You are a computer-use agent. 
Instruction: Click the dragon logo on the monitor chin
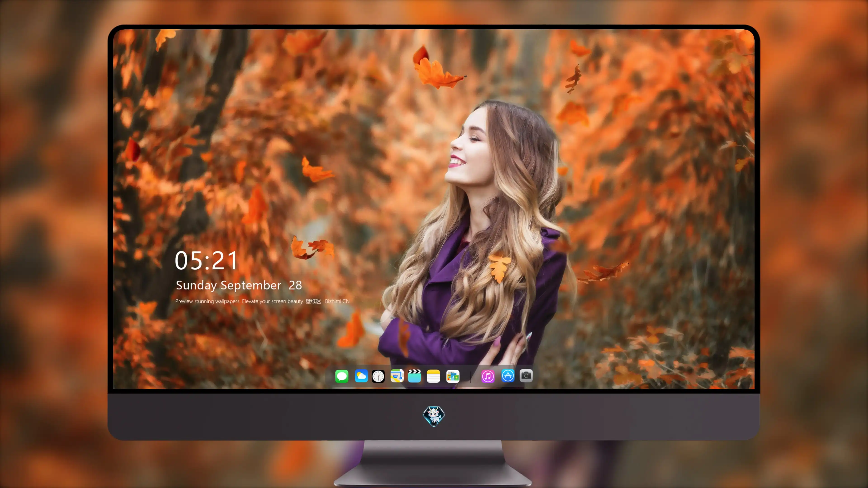pyautogui.click(x=434, y=416)
